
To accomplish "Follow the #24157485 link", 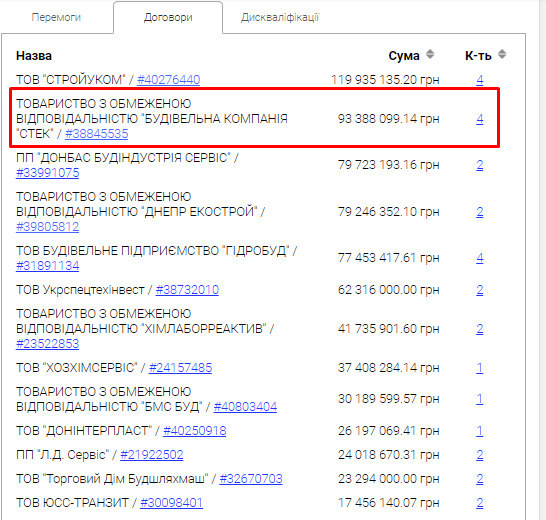I will pyautogui.click(x=180, y=368).
